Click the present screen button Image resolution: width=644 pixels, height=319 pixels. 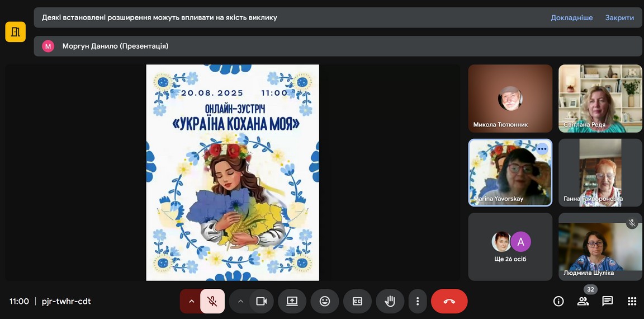[x=292, y=301]
